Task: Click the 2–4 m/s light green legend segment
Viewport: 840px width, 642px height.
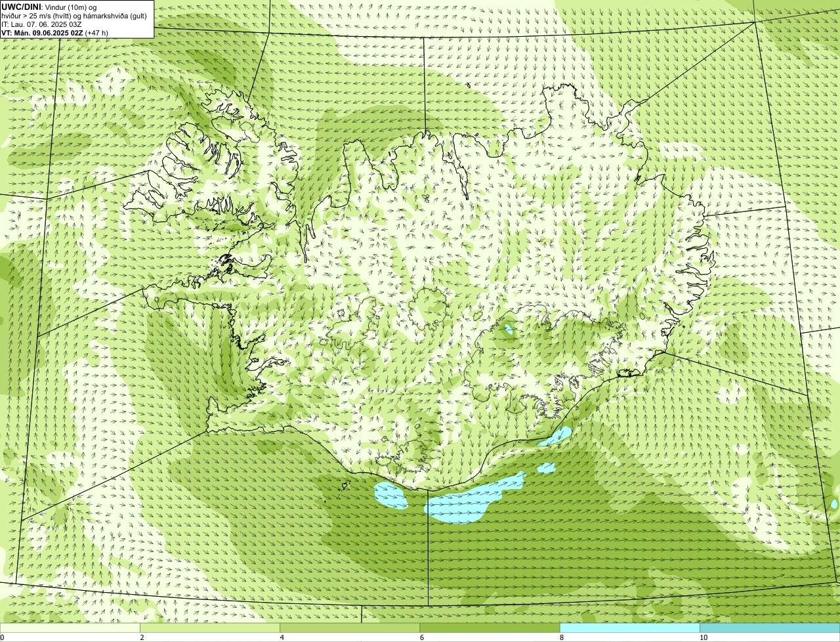Action: click(210, 628)
